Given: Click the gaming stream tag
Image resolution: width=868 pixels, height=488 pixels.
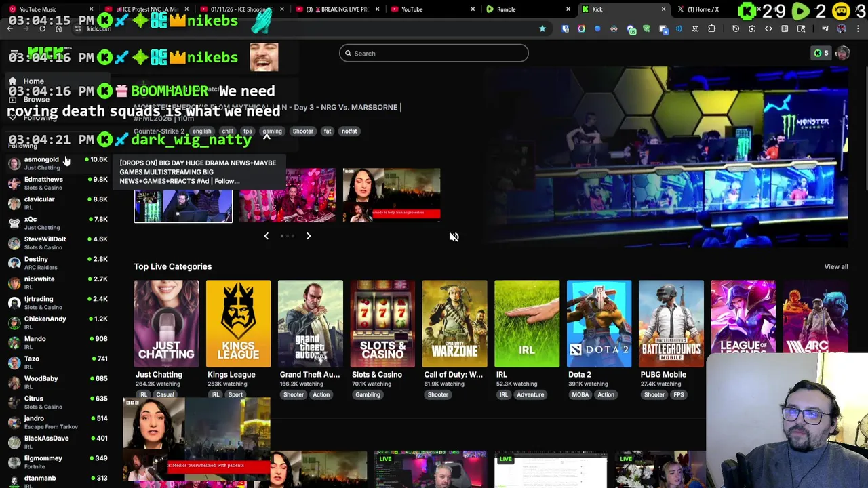Looking at the screenshot, I should tap(272, 131).
